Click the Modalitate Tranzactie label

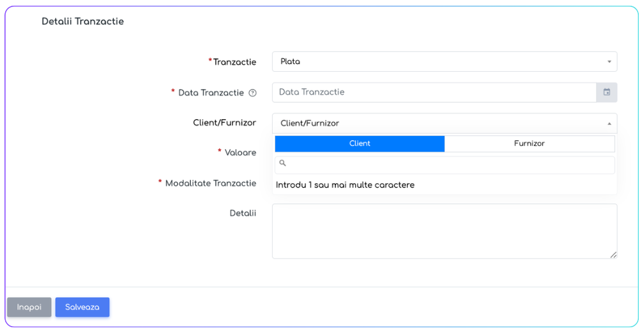(211, 183)
